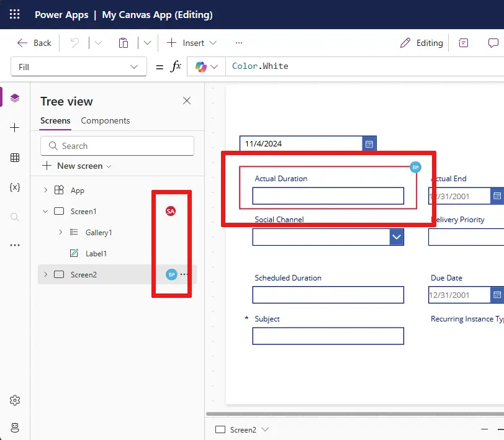Click the Tree view layers icon in sidebar
The width and height of the screenshot is (504, 440).
pyautogui.click(x=15, y=98)
